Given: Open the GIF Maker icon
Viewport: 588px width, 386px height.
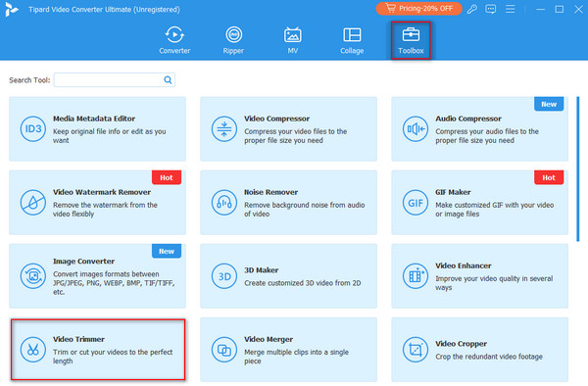Looking at the screenshot, I should coord(416,203).
